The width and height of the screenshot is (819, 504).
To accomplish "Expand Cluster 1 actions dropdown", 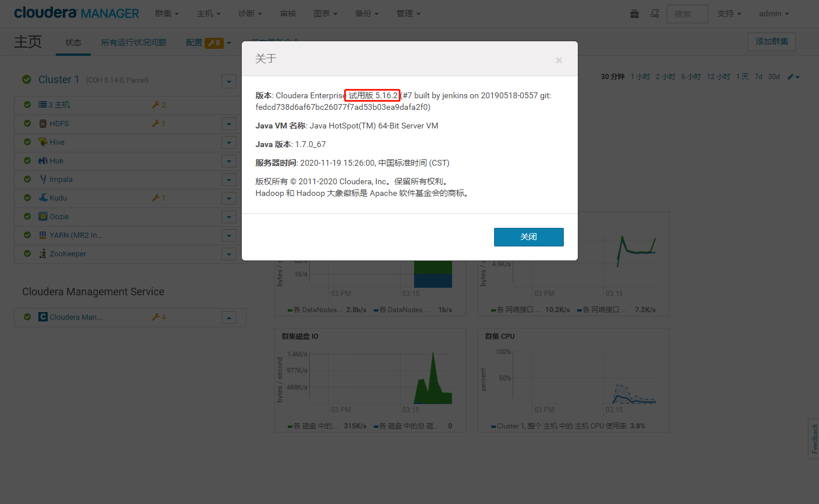I will tap(229, 81).
